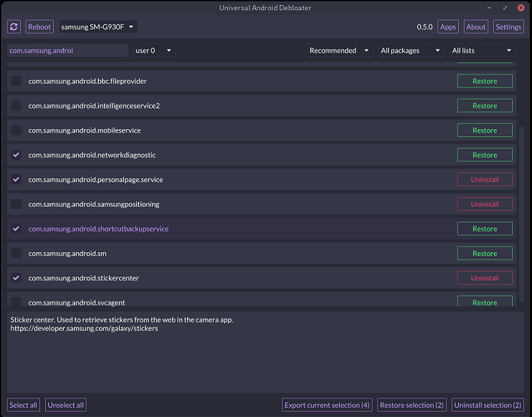Select com.samsung.android.mobileservice row text
532x417 pixels.
[85, 130]
